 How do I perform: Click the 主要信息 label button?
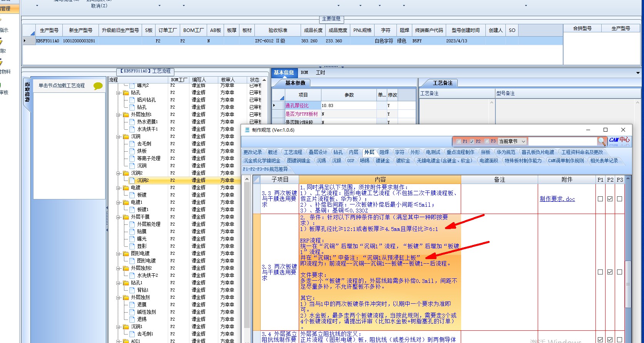pos(331,19)
